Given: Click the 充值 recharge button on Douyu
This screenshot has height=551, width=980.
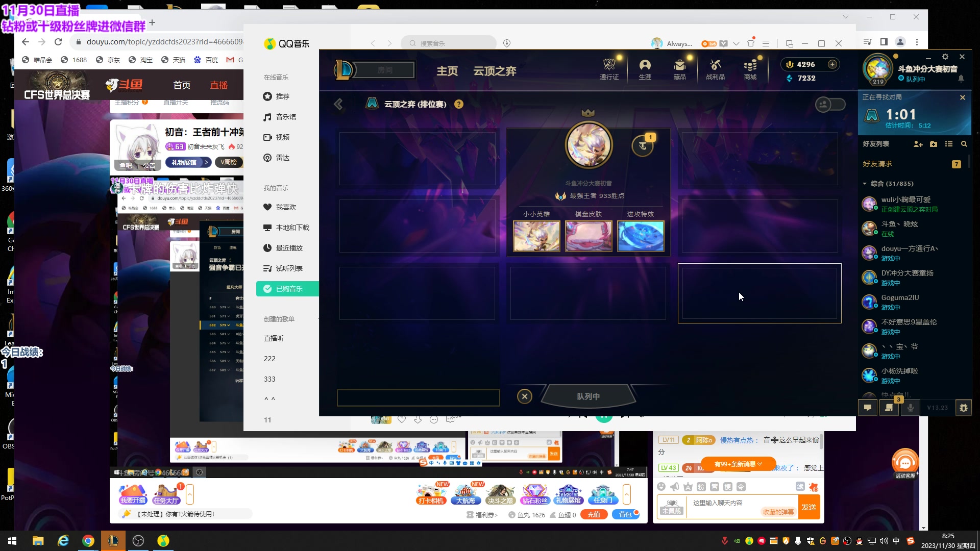Looking at the screenshot, I should point(595,514).
